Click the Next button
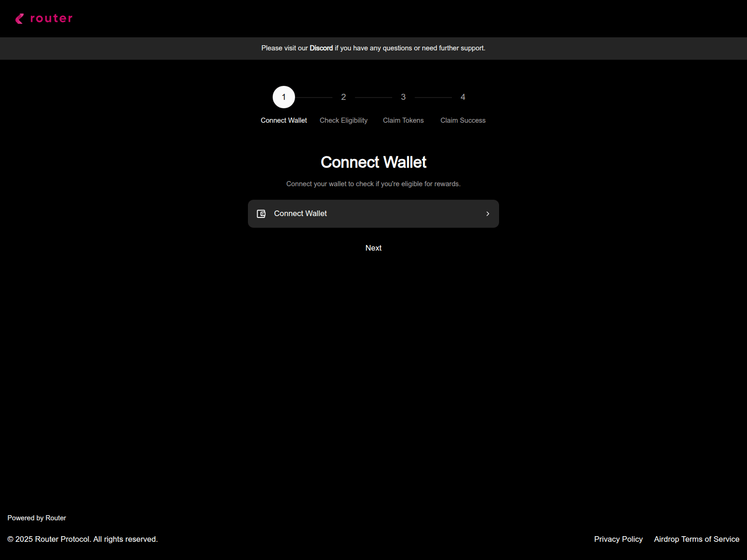This screenshot has height=560, width=747. coord(373,248)
